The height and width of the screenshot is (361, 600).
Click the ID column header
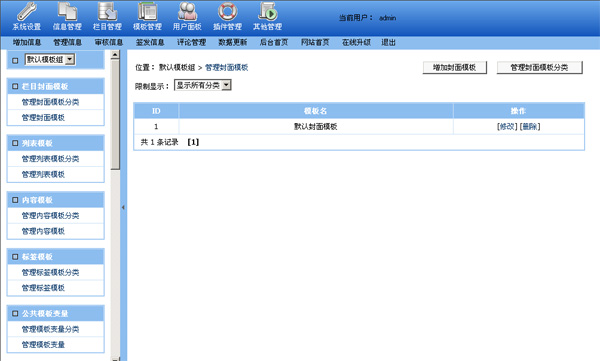[x=156, y=111]
